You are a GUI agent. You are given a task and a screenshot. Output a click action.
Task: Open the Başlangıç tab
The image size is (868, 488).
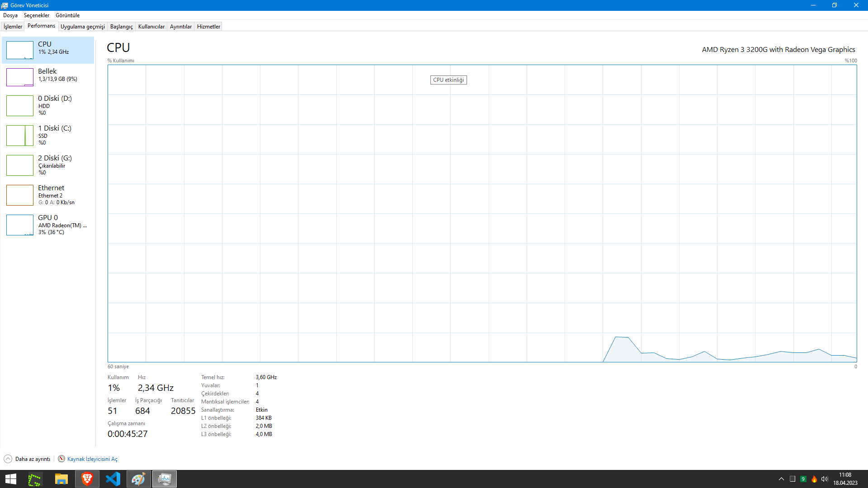tap(122, 27)
